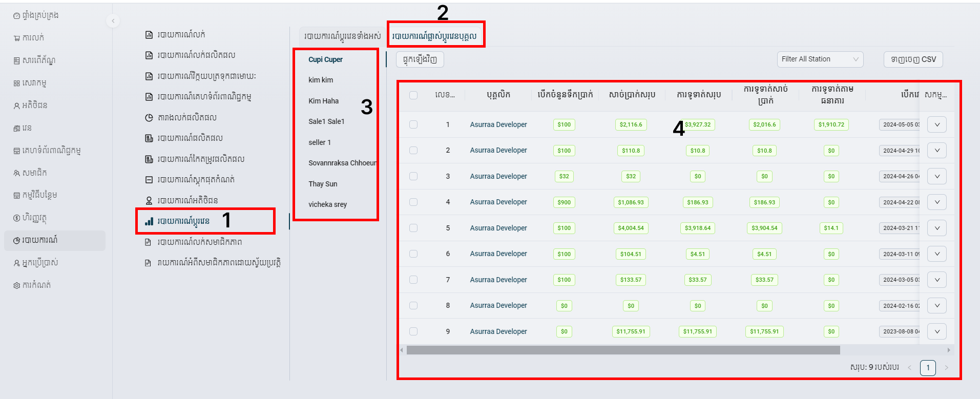Click the CSV export button
This screenshot has width=980, height=399.
point(913,59)
